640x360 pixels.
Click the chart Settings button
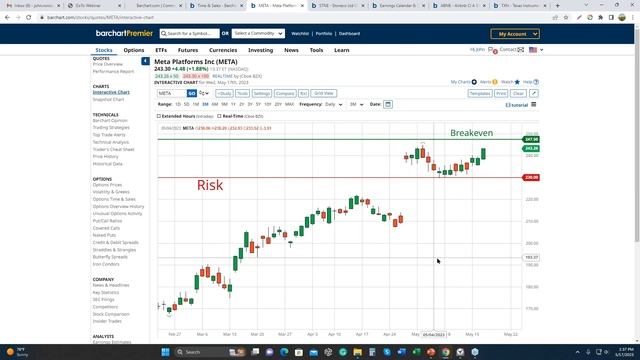pyautogui.click(x=262, y=93)
